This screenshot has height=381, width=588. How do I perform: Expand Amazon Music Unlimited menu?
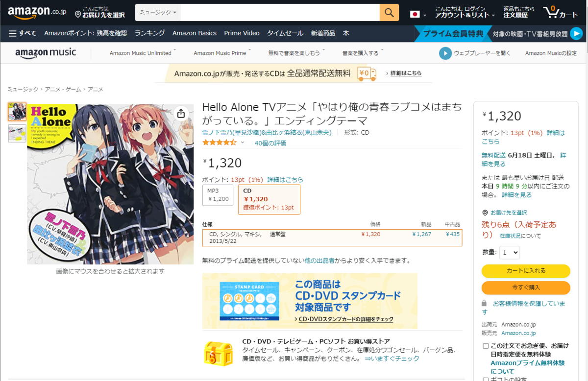pyautogui.click(x=143, y=53)
